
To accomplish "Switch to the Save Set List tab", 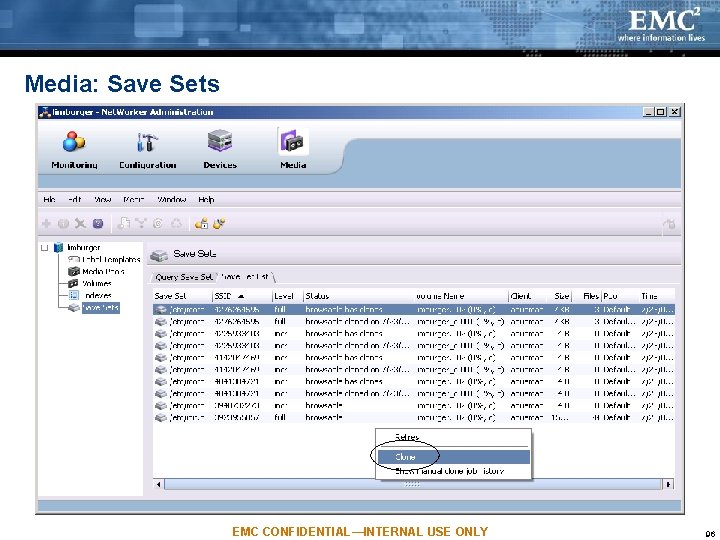I will tap(245, 277).
